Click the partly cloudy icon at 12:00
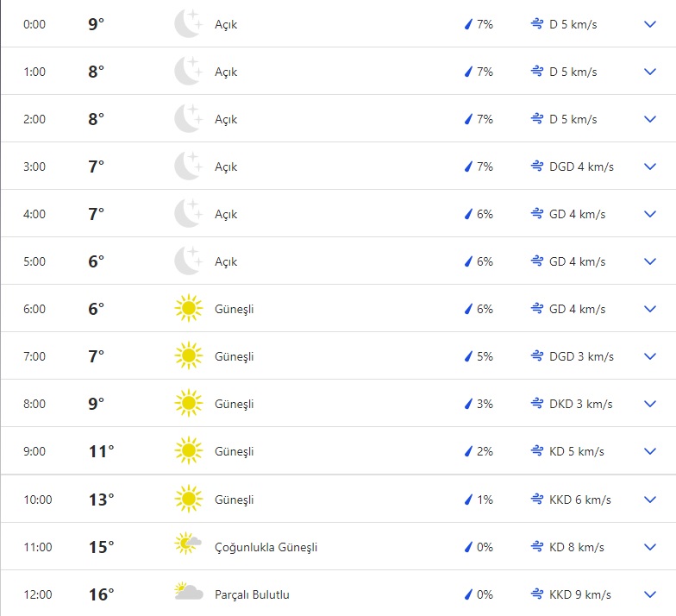Image resolution: width=676 pixels, height=616 pixels. 188,594
